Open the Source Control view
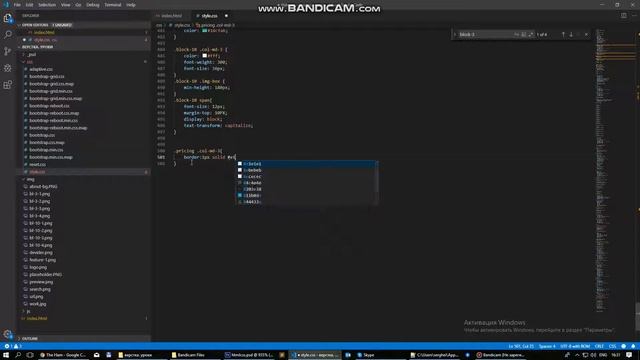 point(8,51)
